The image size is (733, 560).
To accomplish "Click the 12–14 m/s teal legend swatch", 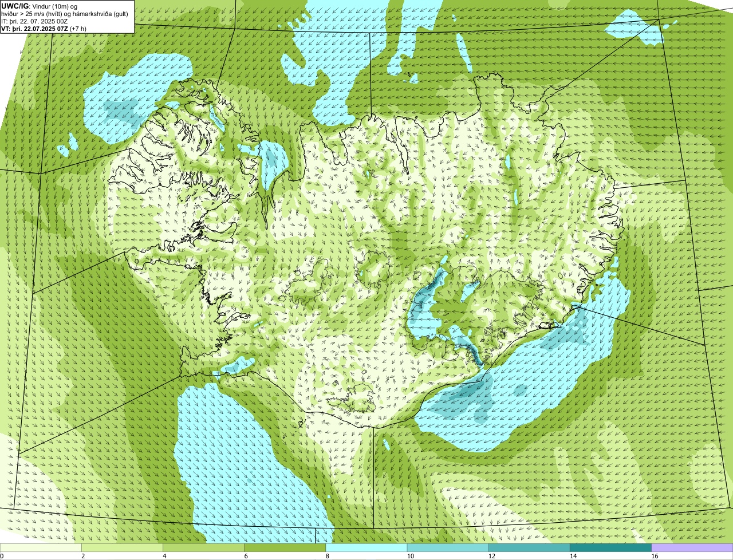I will pos(529,548).
